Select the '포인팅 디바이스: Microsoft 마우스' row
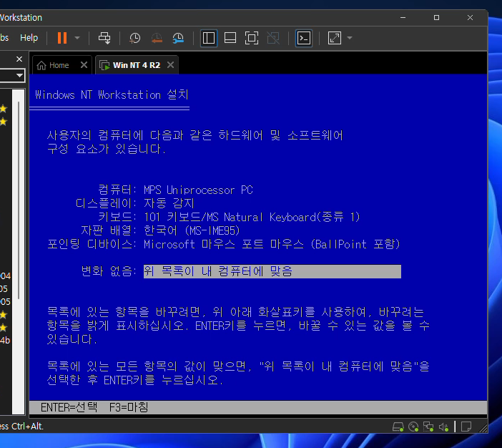This screenshot has height=448, width=502. pos(224,245)
